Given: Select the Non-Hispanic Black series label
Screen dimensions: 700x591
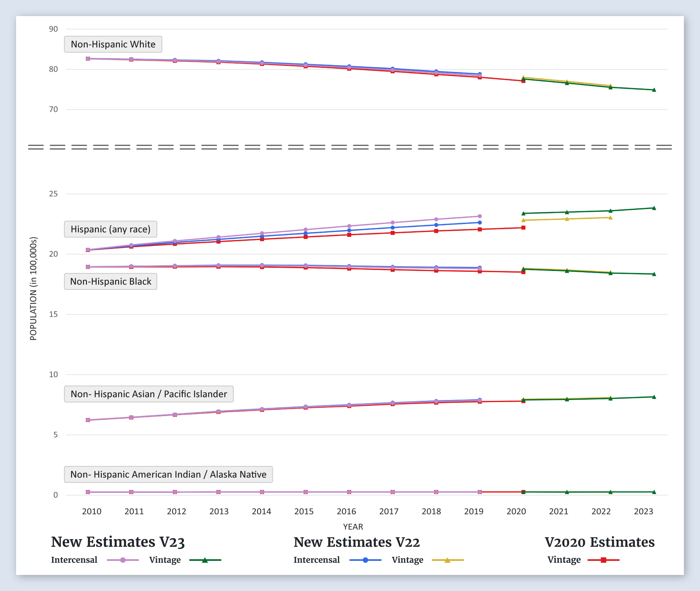Looking at the screenshot, I should point(111,281).
